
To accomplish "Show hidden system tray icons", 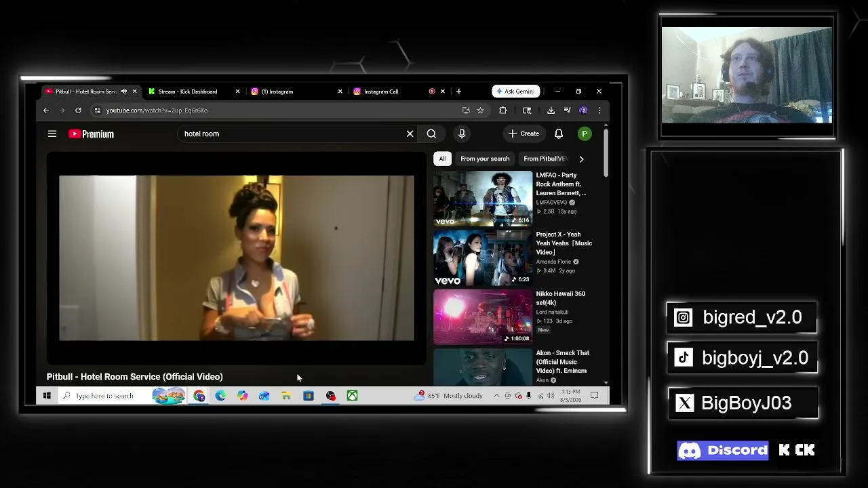I will click(496, 396).
